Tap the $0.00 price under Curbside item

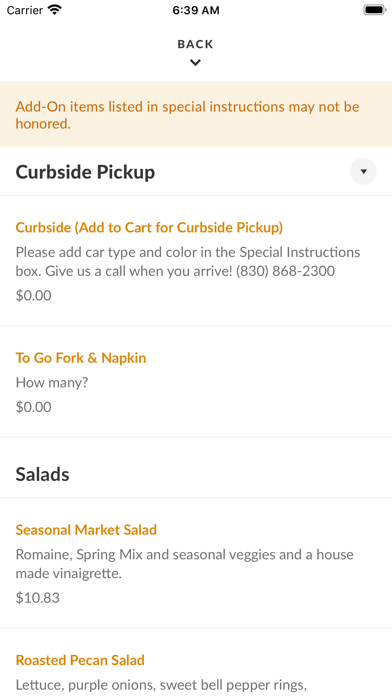click(x=34, y=296)
